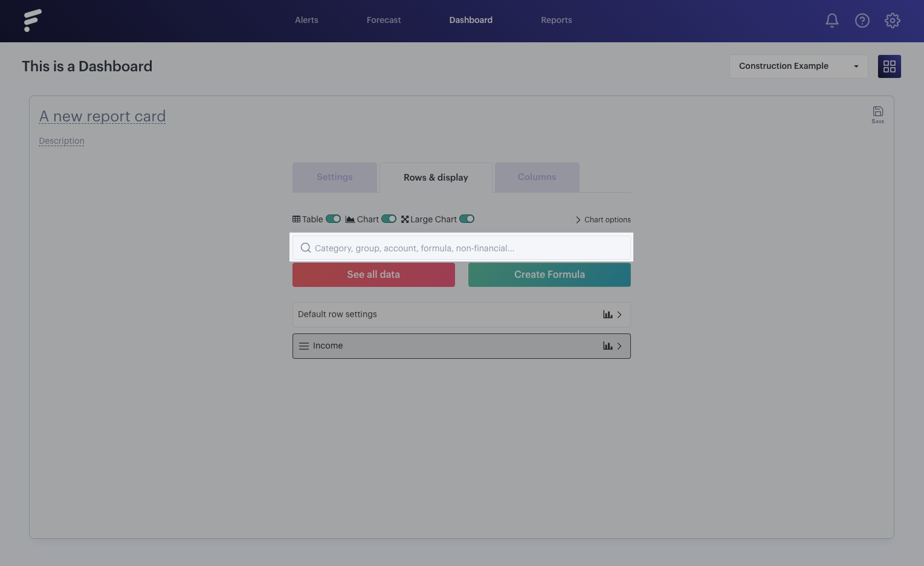Viewport: 924px width, 566px height.
Task: Click the Create Formula button
Action: (x=549, y=274)
